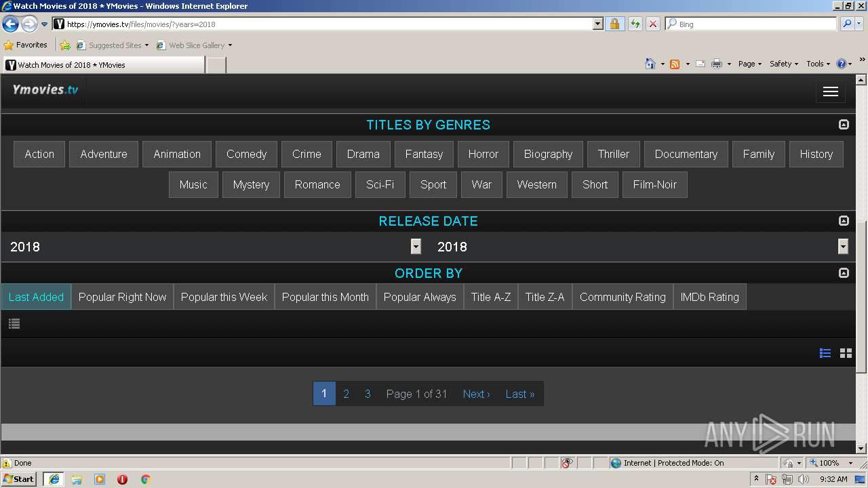Open the Safety menu

pyautogui.click(x=784, y=64)
